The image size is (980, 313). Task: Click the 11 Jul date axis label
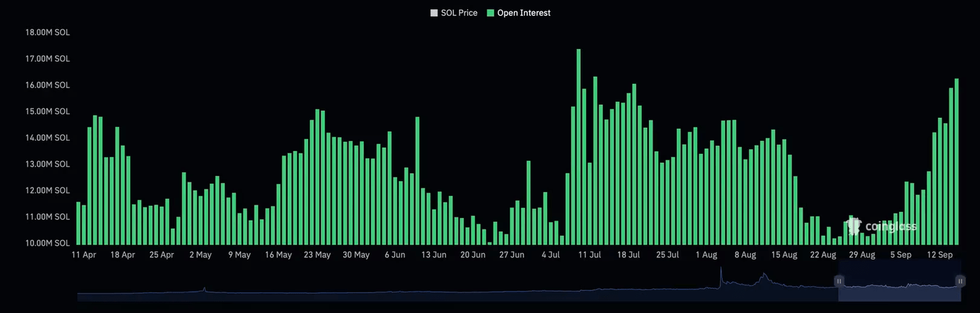coord(589,255)
